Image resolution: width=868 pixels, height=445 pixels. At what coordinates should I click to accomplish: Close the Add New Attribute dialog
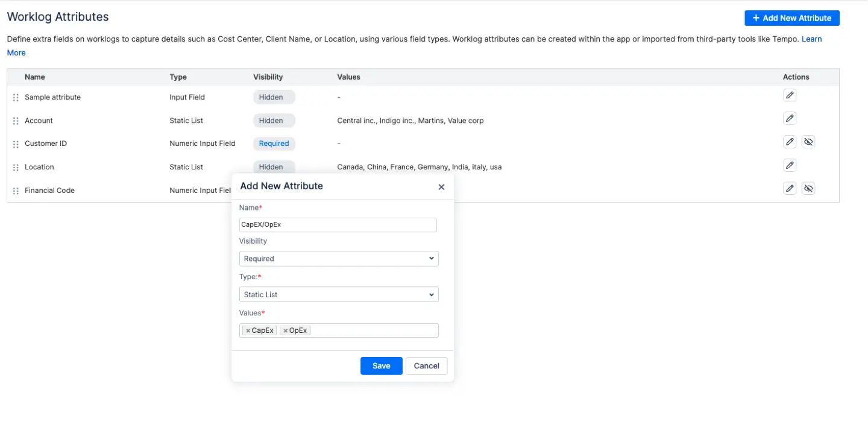(x=441, y=187)
